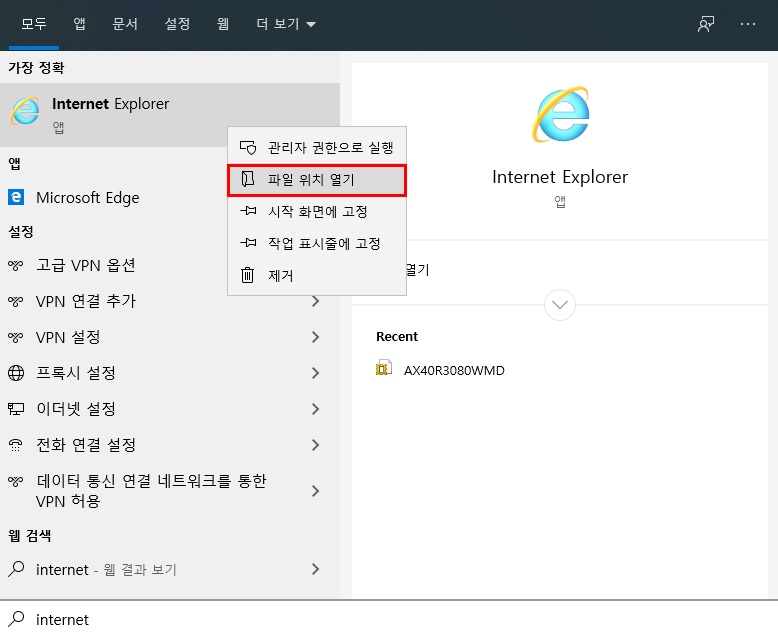This screenshot has width=778, height=636.
Task: Click the monitor icon next to 이더넷 설정
Action: click(x=16, y=409)
